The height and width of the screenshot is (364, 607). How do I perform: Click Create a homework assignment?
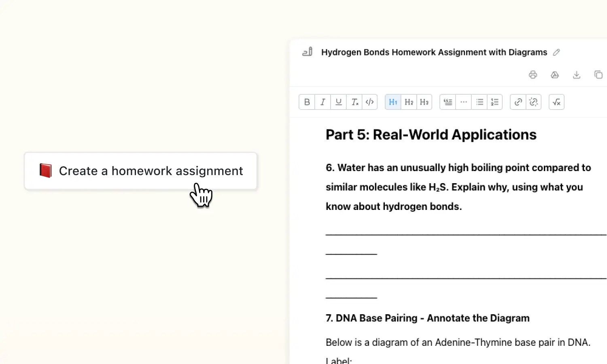[140, 171]
